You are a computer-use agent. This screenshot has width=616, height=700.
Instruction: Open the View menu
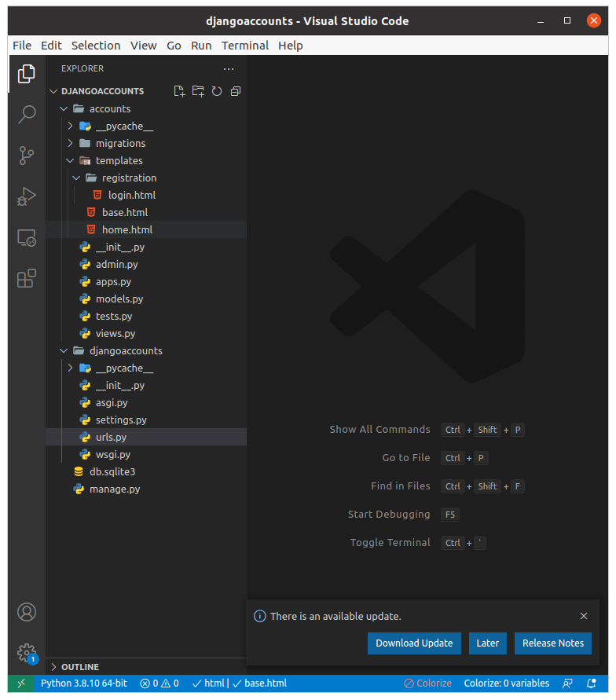[144, 46]
